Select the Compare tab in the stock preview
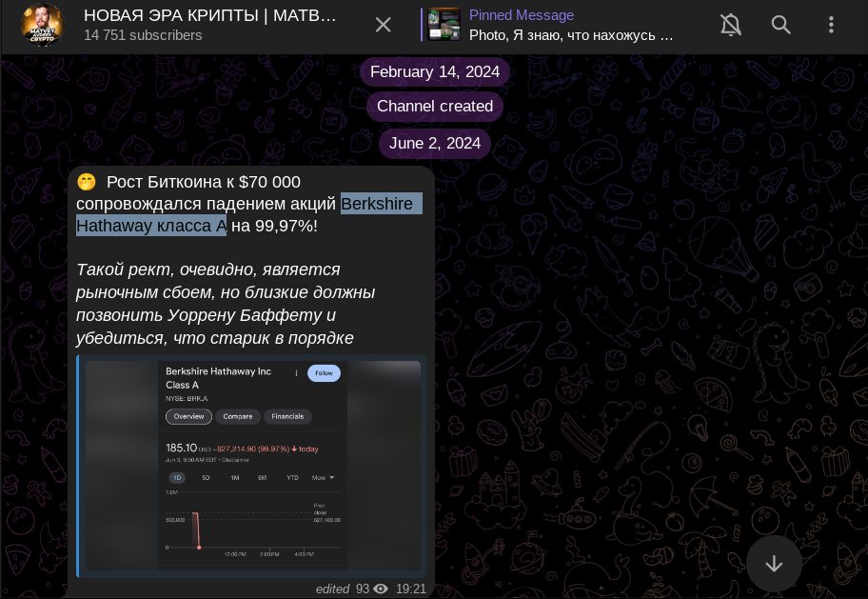 [238, 417]
